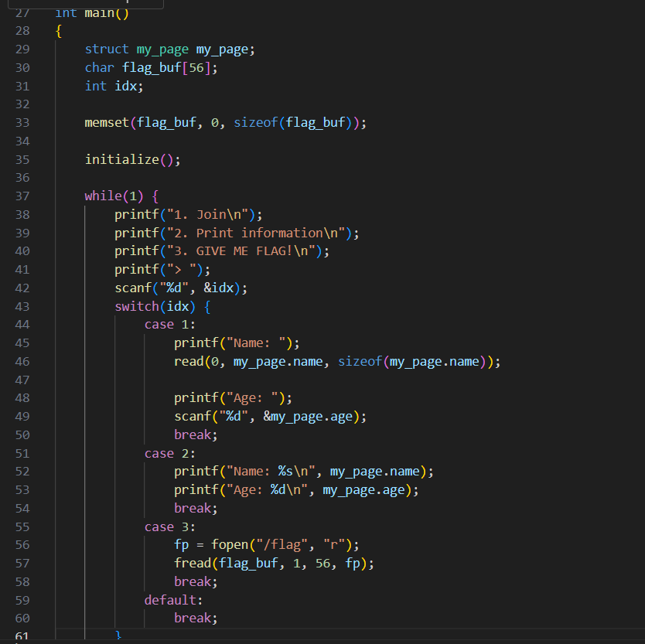Screen dimensions: 645x644
Task: Click '&idx' argument on line 42
Action: [x=218, y=288]
